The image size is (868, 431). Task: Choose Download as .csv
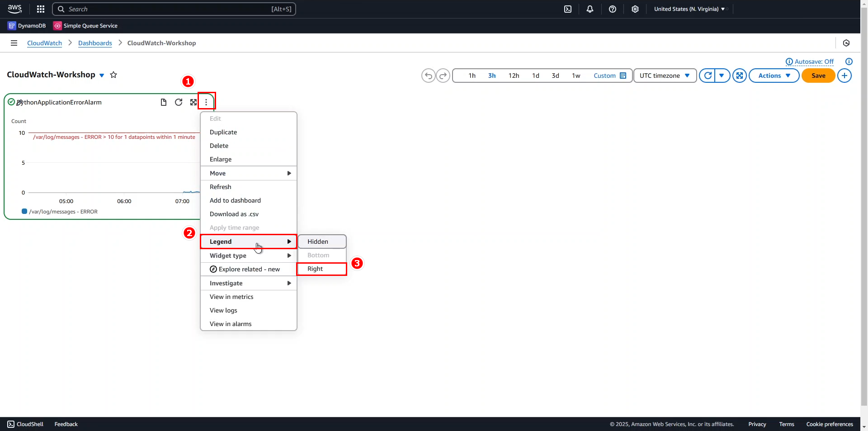point(249,214)
